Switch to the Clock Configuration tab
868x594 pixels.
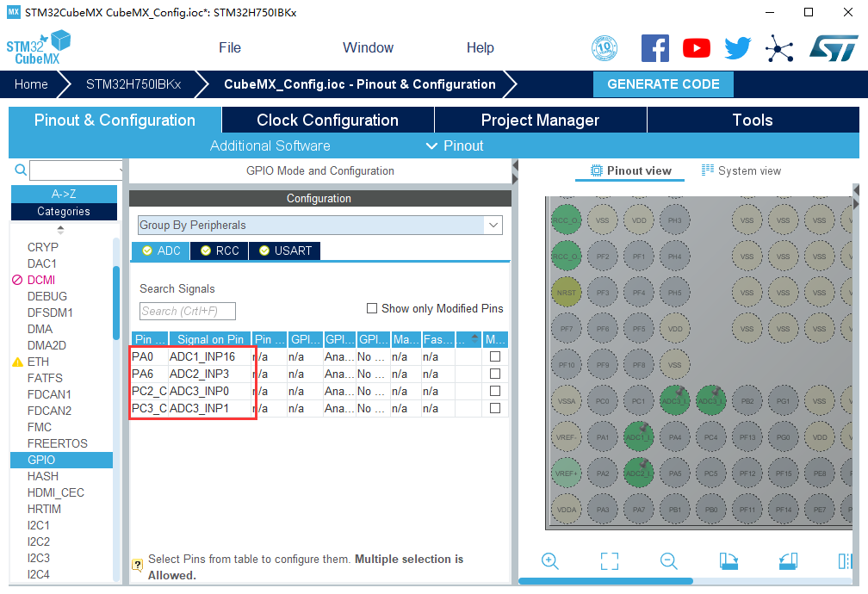tap(327, 120)
